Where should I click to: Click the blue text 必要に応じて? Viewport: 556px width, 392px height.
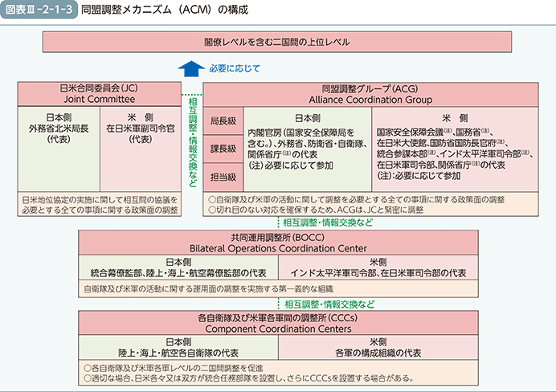click(235, 68)
